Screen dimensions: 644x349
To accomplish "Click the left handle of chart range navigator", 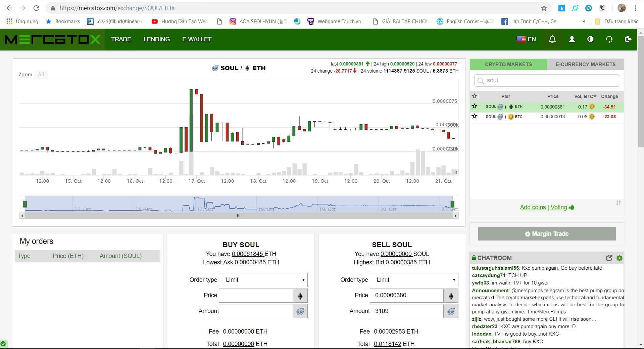I will (x=25, y=204).
